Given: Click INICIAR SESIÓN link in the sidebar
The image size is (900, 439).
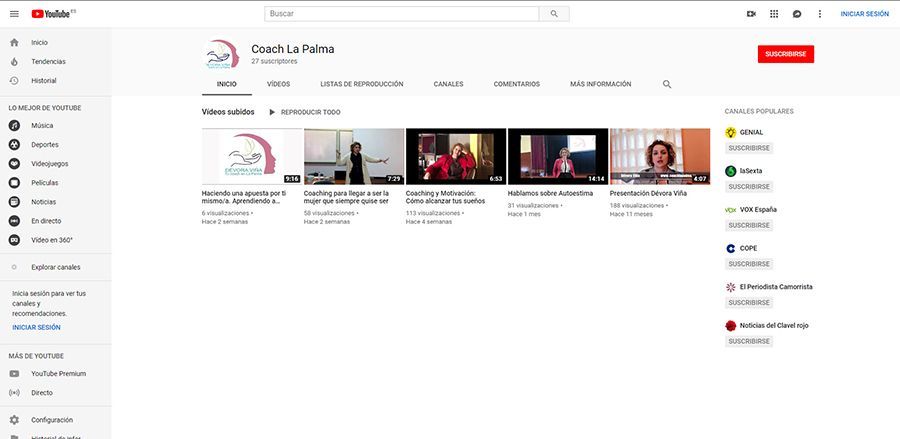Looking at the screenshot, I should coord(36,327).
